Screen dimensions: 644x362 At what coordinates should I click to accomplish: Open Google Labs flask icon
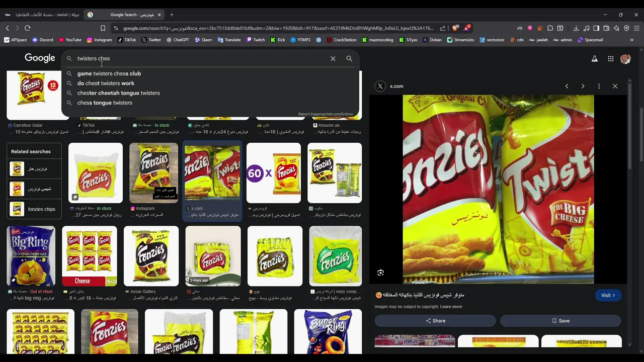(595, 59)
